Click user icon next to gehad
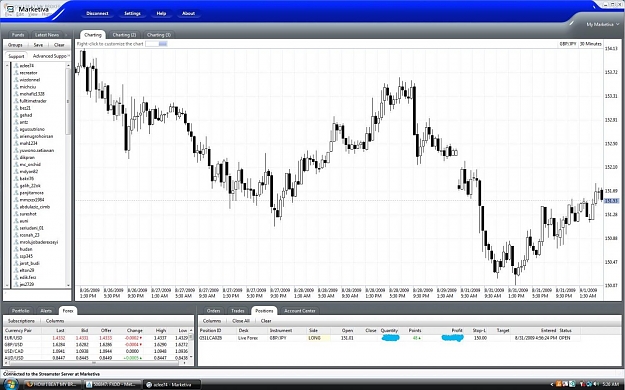The image size is (625, 390). coord(16,115)
